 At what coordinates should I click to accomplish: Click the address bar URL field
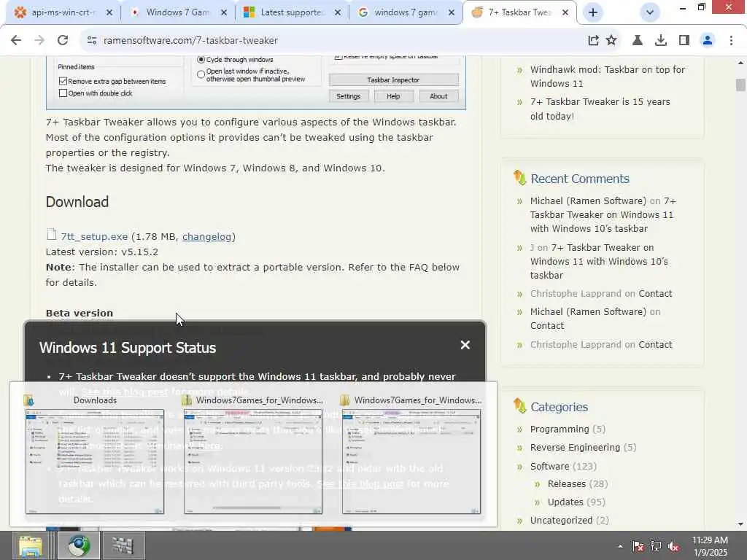[333, 41]
